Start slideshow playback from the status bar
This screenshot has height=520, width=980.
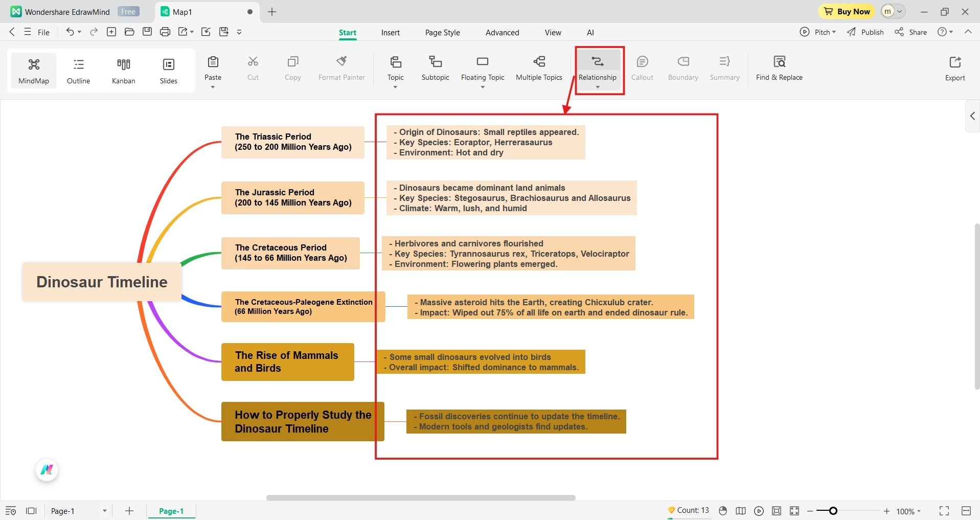[759, 510]
